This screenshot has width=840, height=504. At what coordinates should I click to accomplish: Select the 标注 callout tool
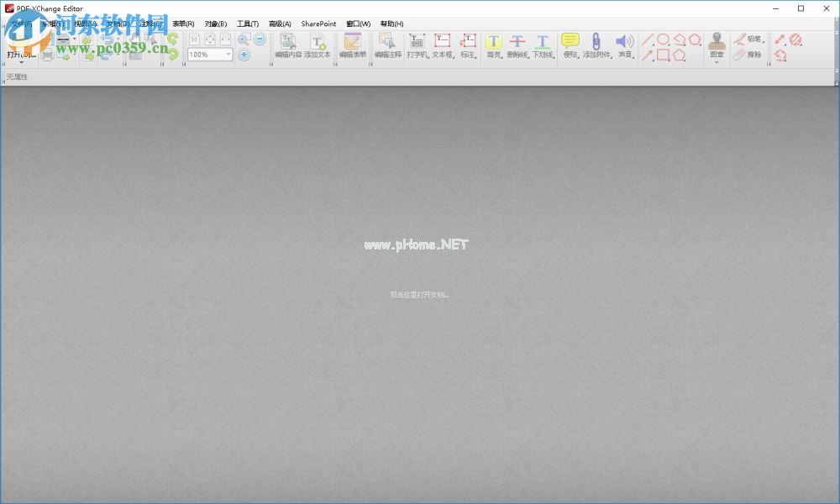tap(468, 46)
